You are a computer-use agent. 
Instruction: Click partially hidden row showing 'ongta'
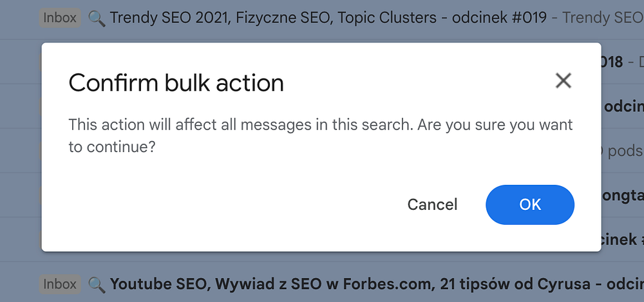coord(622,194)
